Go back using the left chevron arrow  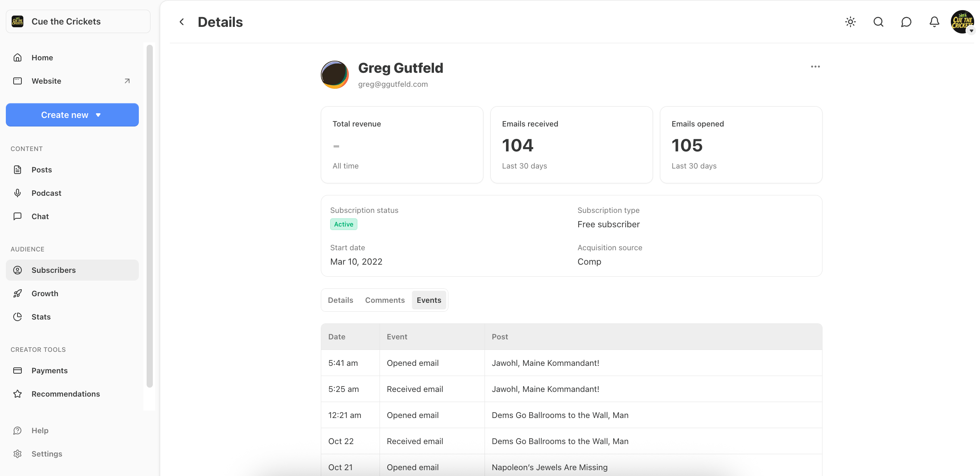(x=182, y=22)
